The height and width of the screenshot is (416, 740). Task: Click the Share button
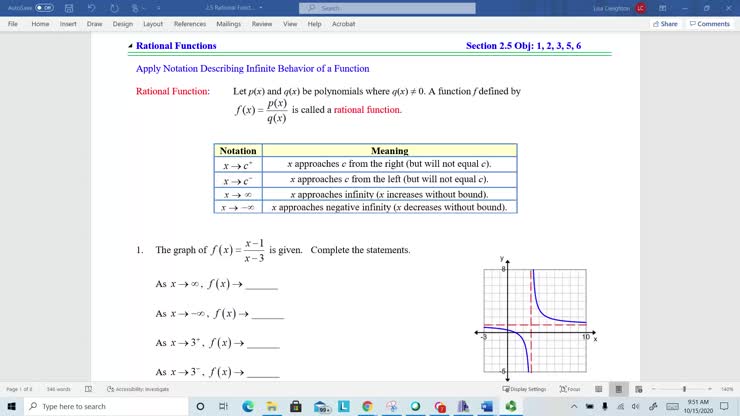click(665, 23)
